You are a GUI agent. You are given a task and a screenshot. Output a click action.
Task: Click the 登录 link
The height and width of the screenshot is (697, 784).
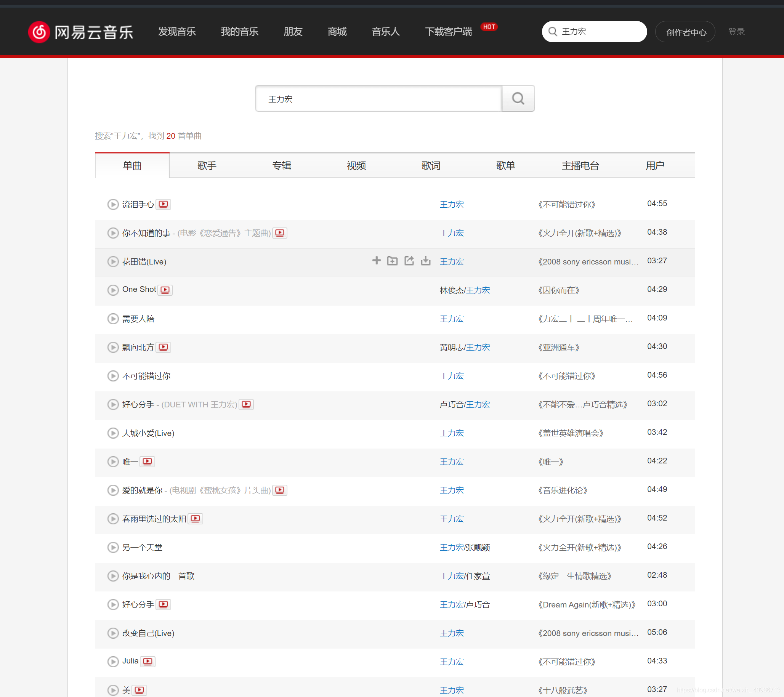[x=736, y=32]
